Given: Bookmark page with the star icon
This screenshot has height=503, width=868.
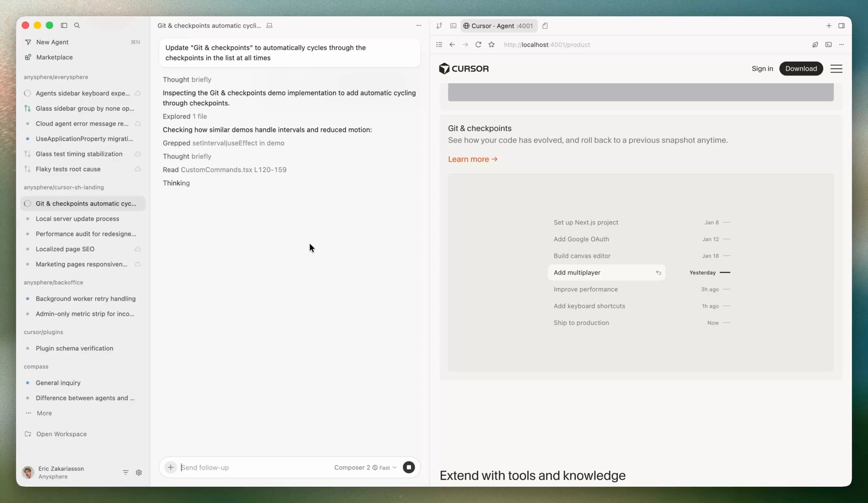Looking at the screenshot, I should [x=491, y=45].
